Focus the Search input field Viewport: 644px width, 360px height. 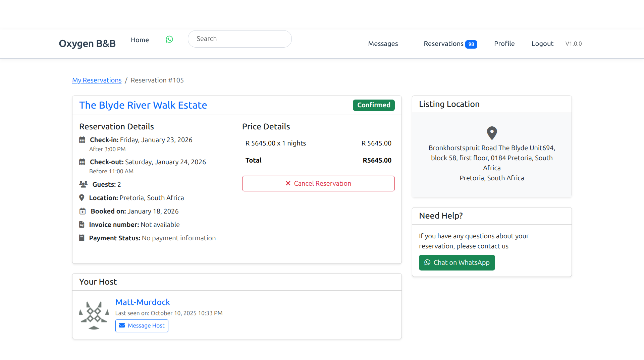pyautogui.click(x=239, y=39)
